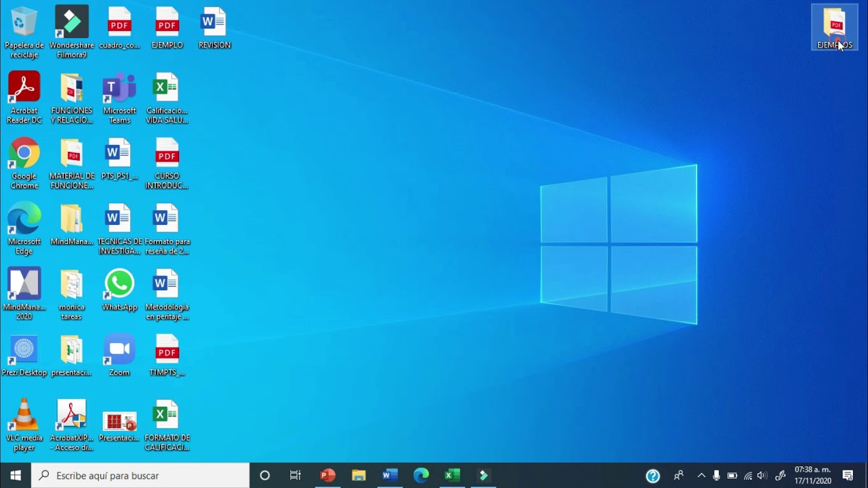The width and height of the screenshot is (868, 488).
Task: Select the Wondershare Filmora9 desktop shortcut
Action: click(71, 33)
